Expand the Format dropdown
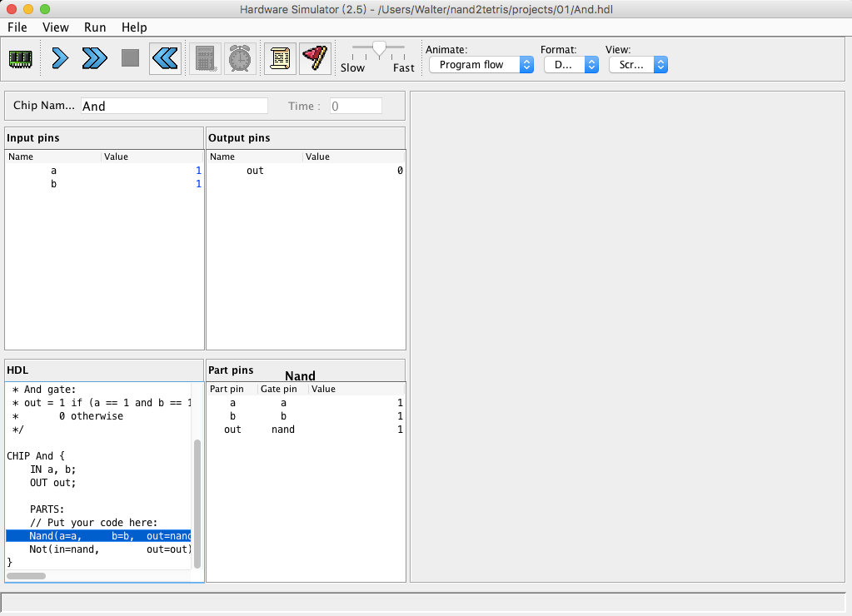852x616 pixels. point(570,65)
